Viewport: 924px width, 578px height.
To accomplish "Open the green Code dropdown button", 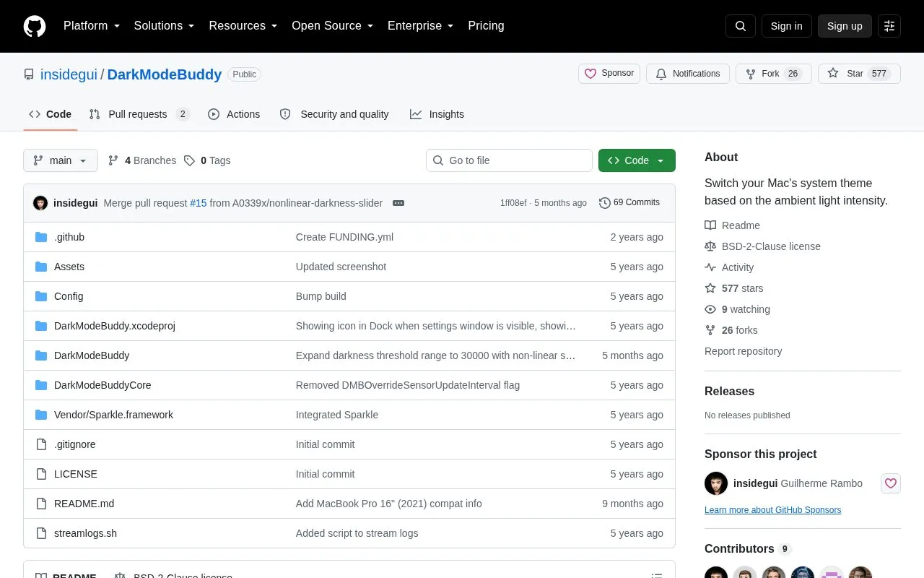I will (637, 160).
